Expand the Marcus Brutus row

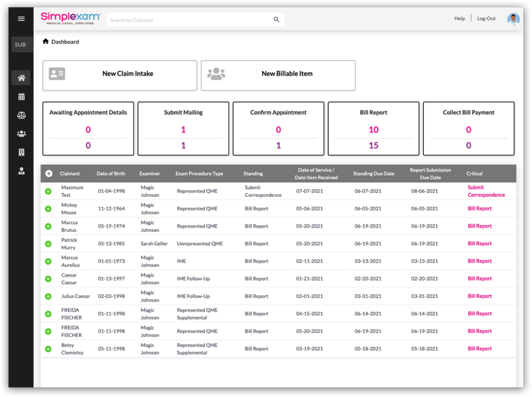[48, 227]
